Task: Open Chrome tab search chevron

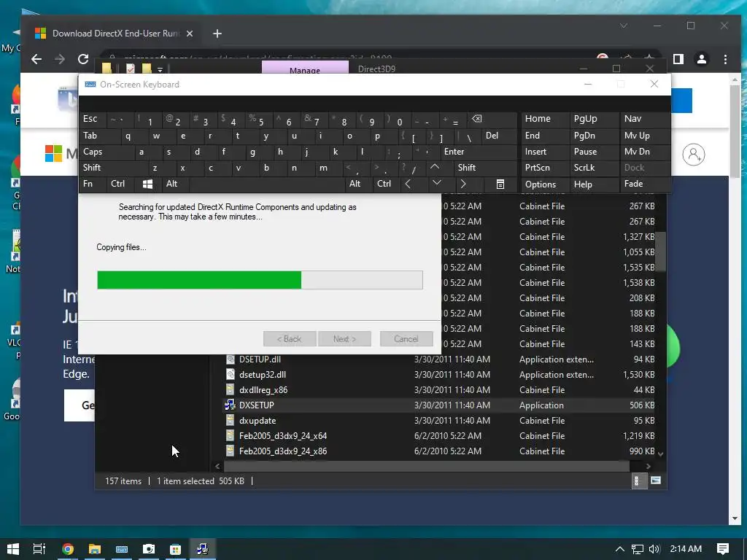Action: [623, 26]
